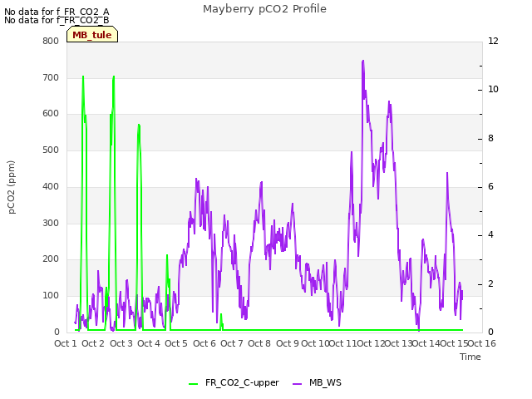Click the Oct 1 x-axis tick label
Viewport: 532px width, 399px height.
click(x=66, y=343)
